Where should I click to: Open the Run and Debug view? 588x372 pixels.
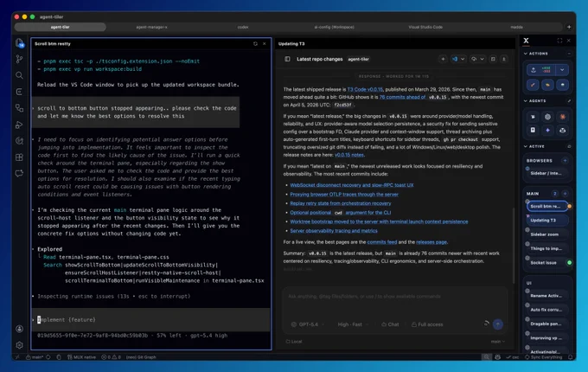tap(19, 125)
